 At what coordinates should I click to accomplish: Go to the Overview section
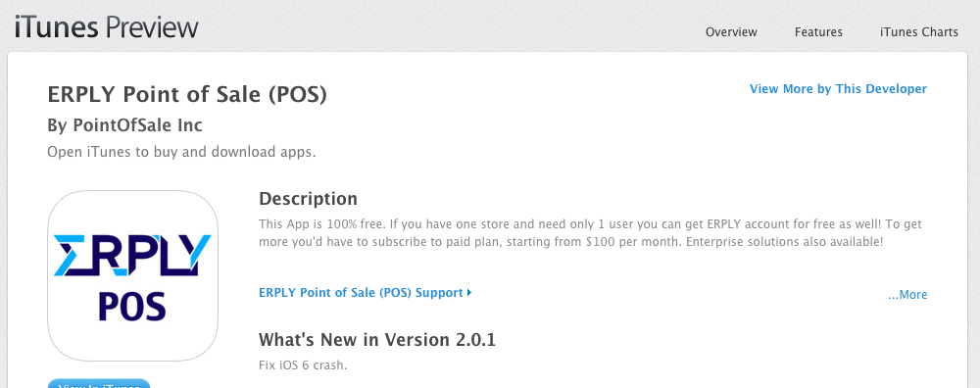[x=731, y=32]
